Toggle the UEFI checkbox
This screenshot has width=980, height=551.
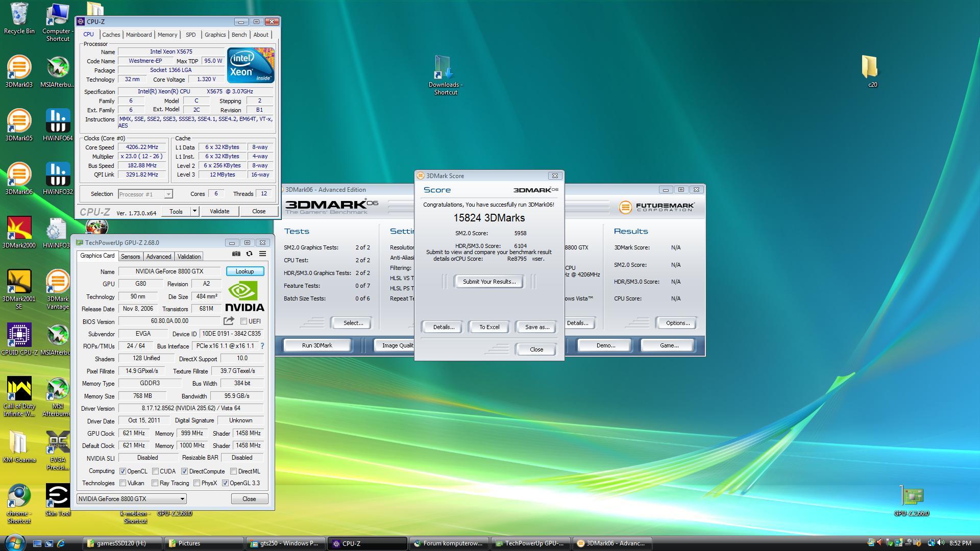coord(244,321)
